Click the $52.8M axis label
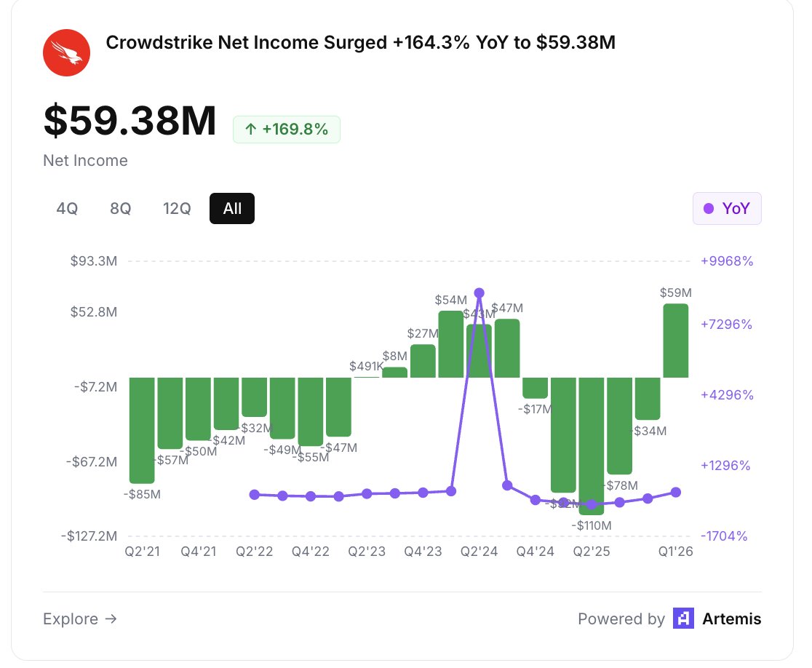812x668 pixels. pos(94,311)
